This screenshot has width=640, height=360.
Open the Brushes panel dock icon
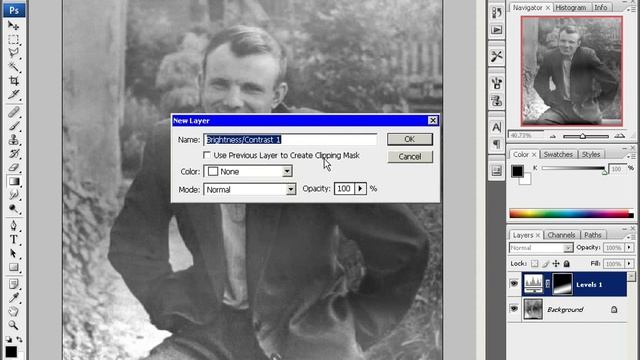(x=496, y=83)
